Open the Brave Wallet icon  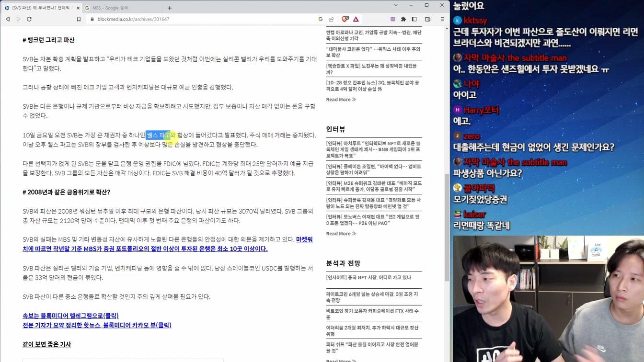point(428,19)
